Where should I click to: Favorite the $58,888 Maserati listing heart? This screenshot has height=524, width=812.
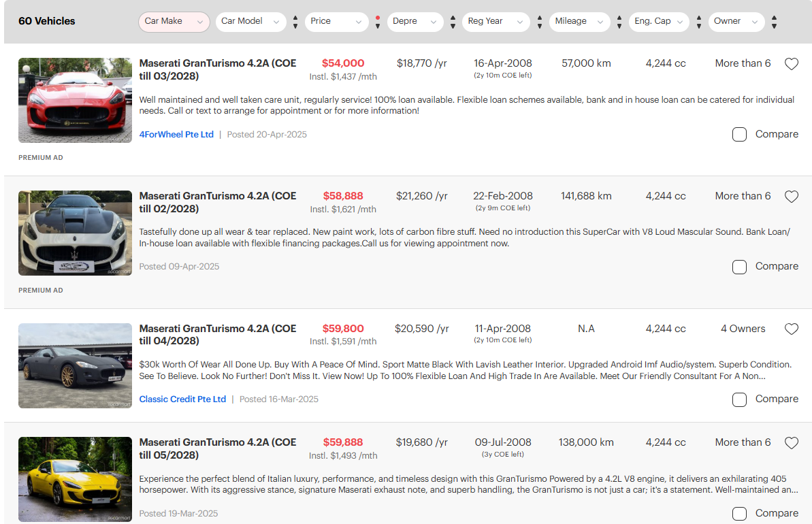click(792, 196)
